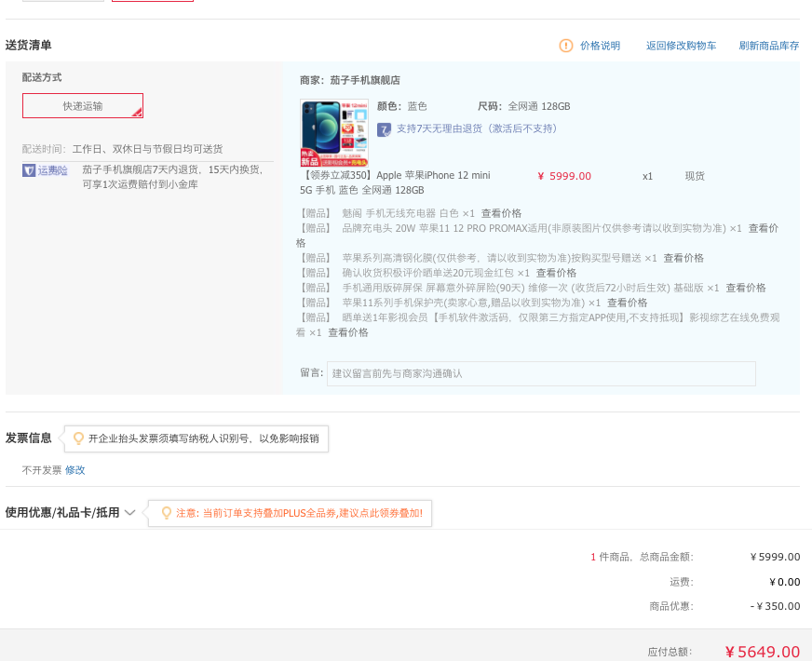The width and height of the screenshot is (812, 661).
Task: Click the PLUS coupon notice lightbulb icon
Action: coord(167,513)
